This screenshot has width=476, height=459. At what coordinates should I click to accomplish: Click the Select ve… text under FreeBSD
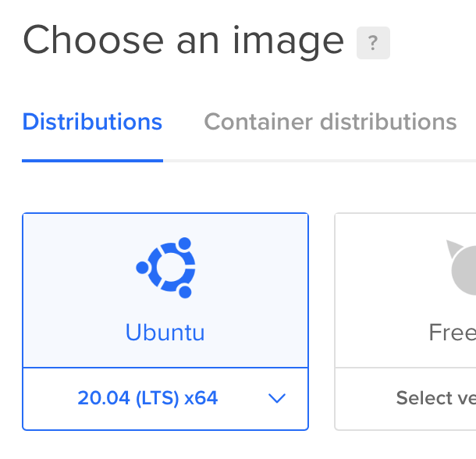[436, 398]
